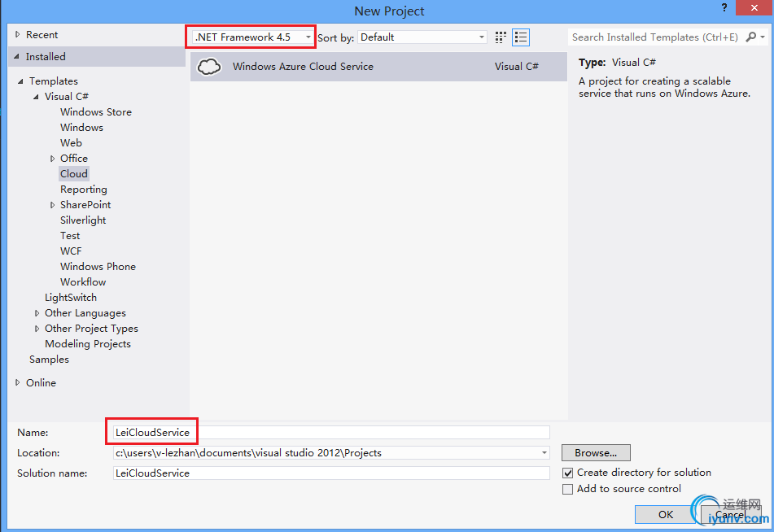Open the Sort by Default dropdown
Viewport: 774px width, 532px height.
(422, 37)
